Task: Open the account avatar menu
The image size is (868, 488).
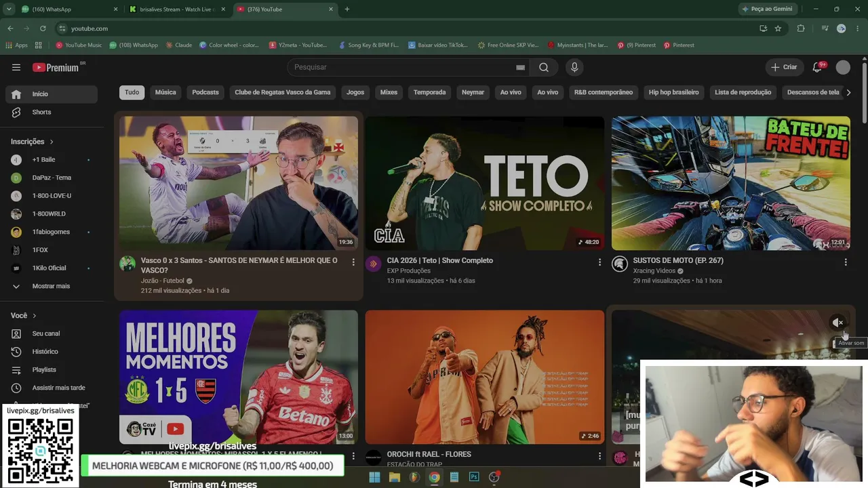Action: 843,67
